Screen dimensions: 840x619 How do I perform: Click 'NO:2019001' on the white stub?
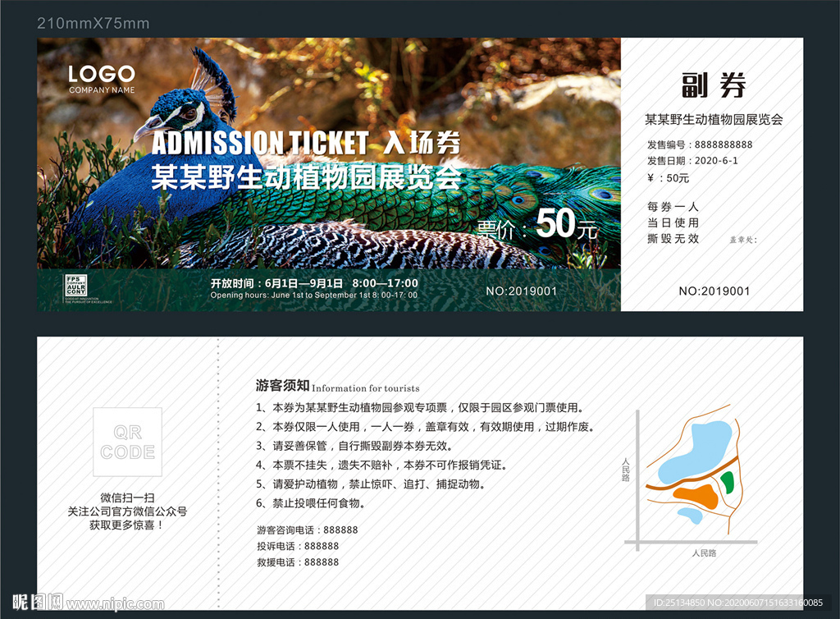pyautogui.click(x=714, y=291)
